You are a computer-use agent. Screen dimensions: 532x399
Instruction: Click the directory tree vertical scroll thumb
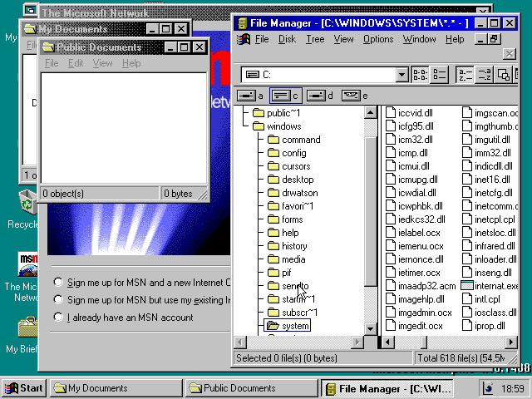click(x=371, y=211)
